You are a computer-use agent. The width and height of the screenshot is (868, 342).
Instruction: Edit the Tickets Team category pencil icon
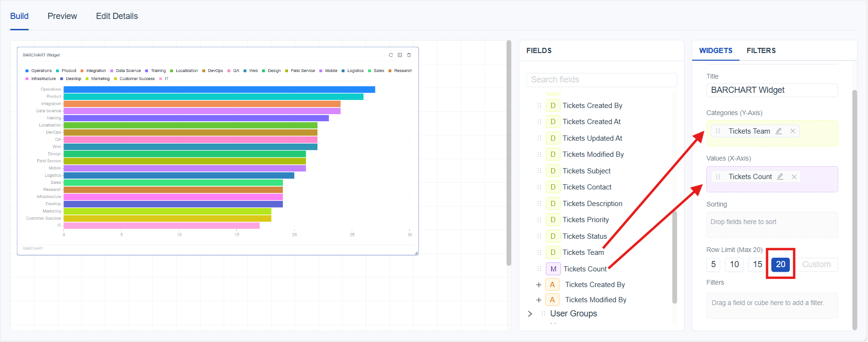point(778,131)
